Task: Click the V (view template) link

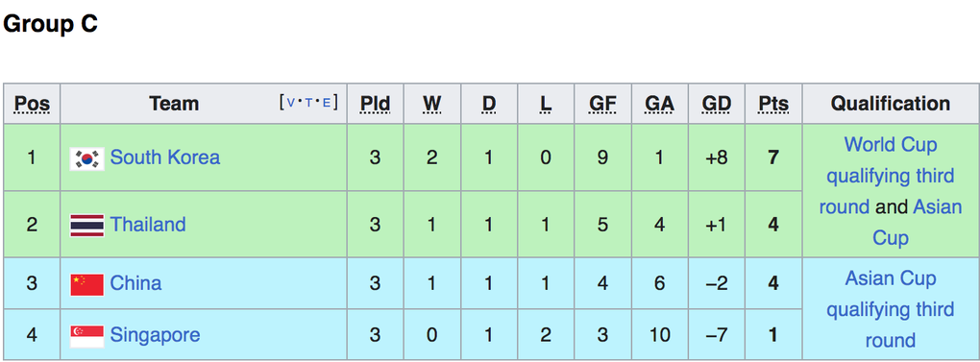Action: tap(291, 103)
